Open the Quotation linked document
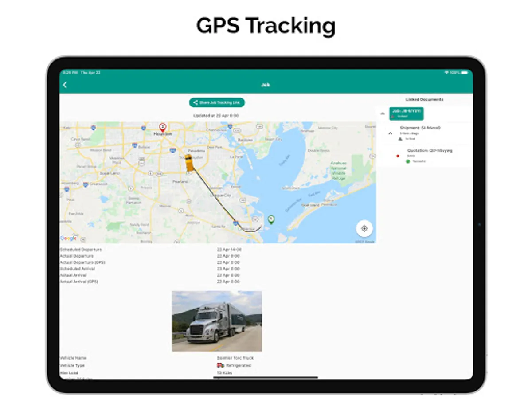Viewport: 532px width, 399px height. click(x=430, y=150)
